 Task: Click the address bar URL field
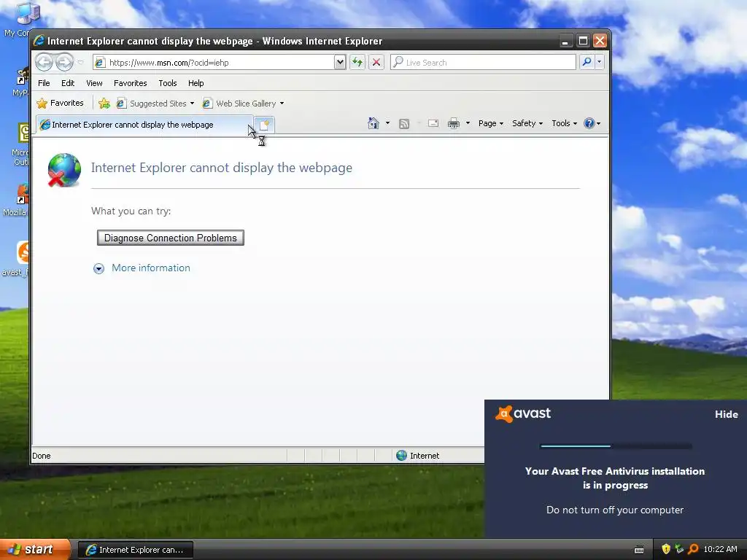click(x=214, y=63)
